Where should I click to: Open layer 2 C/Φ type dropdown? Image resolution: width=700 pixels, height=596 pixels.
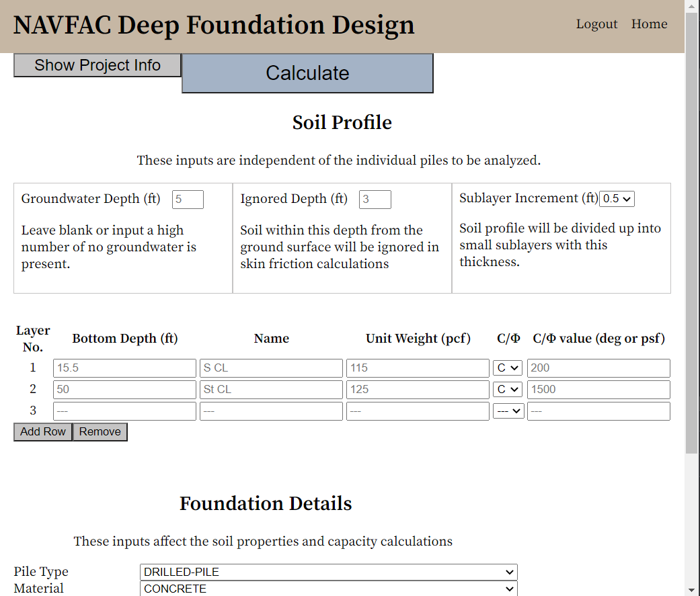(508, 390)
